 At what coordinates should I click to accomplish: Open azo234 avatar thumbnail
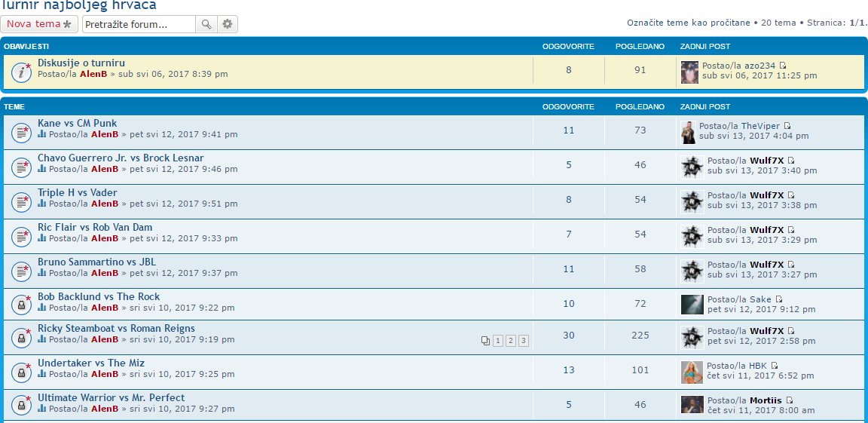point(689,72)
